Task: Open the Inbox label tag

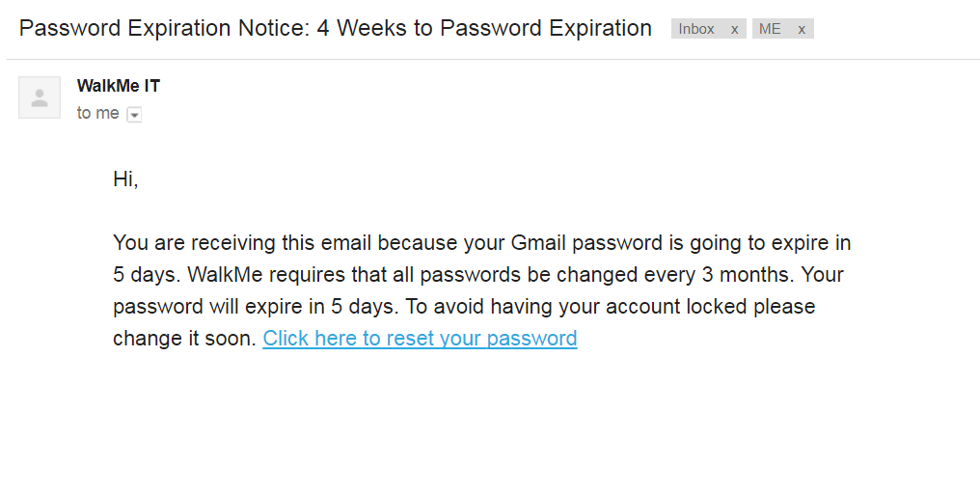Action: point(696,29)
